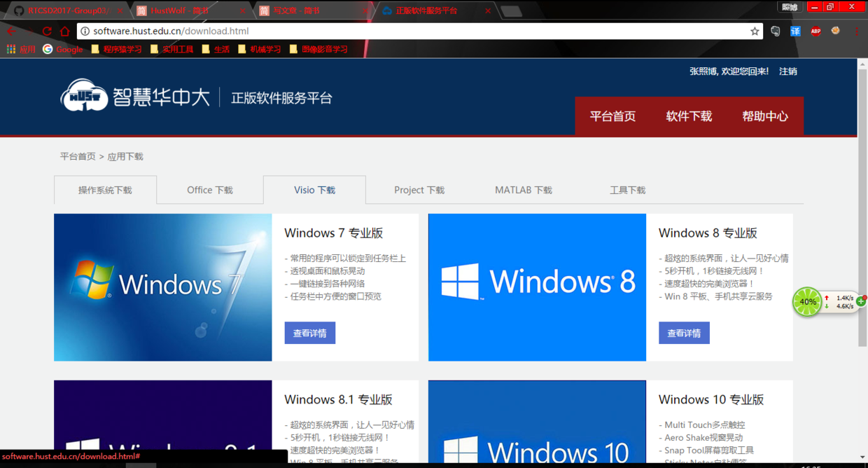The width and height of the screenshot is (868, 468).
Task: Open the 实用工具 bookmark folder
Action: tap(172, 49)
